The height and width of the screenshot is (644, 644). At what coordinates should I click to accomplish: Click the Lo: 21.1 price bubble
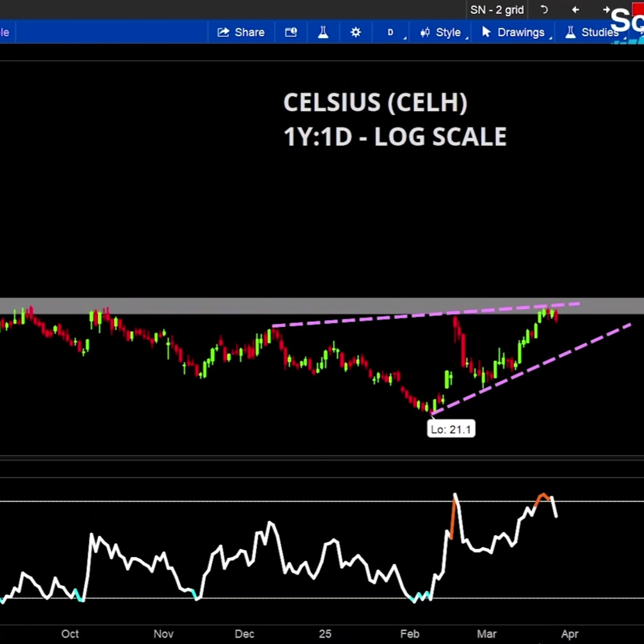451,429
